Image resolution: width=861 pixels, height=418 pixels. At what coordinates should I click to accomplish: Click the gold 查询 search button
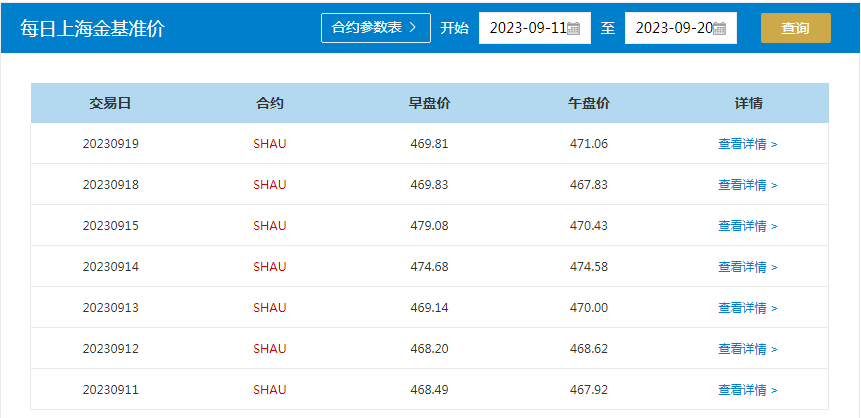(795, 28)
